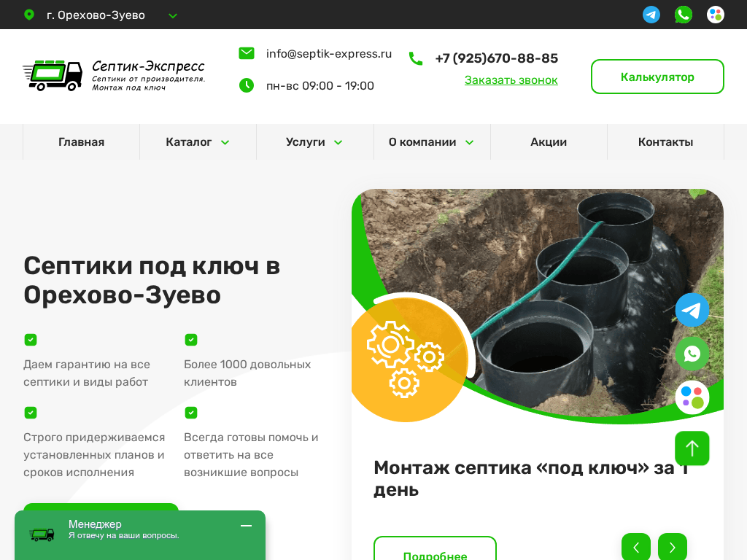Click the green scroll-to-top arrow button
747x560 pixels.
click(692, 448)
